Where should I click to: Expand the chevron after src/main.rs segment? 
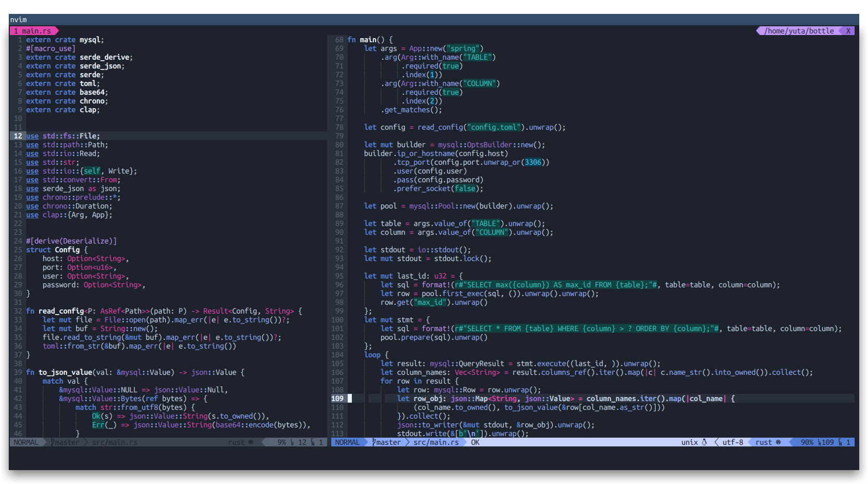coord(464,442)
